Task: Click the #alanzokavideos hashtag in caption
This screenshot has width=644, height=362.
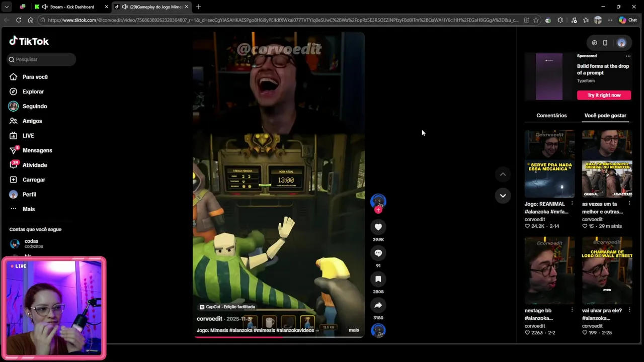Action: tap(295, 330)
